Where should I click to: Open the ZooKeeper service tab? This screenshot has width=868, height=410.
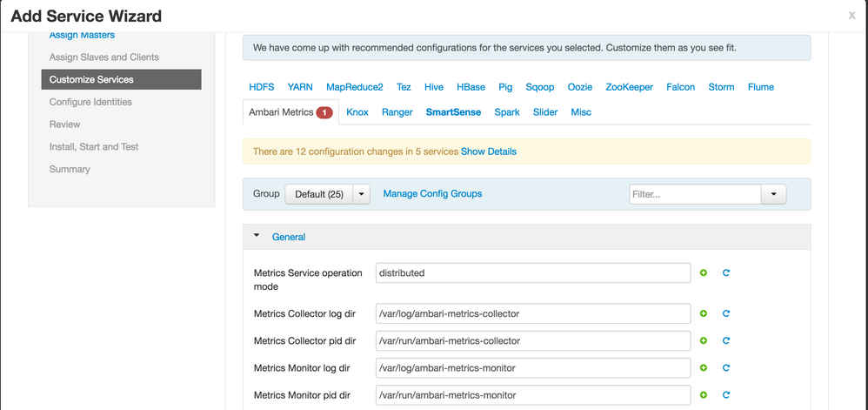point(629,87)
